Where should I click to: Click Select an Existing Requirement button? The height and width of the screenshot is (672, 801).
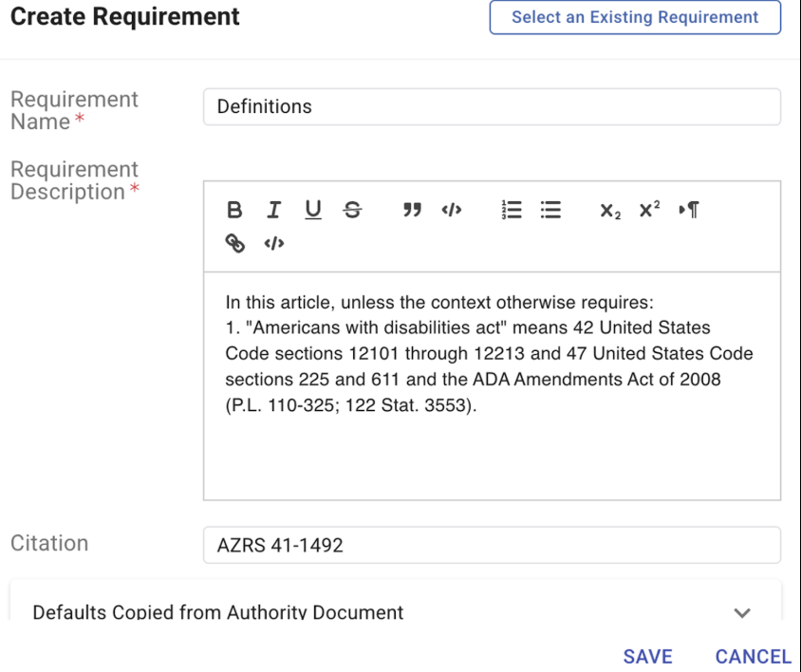tap(635, 17)
